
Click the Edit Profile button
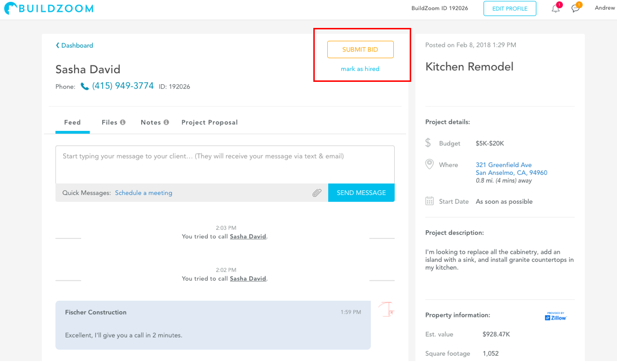click(510, 8)
